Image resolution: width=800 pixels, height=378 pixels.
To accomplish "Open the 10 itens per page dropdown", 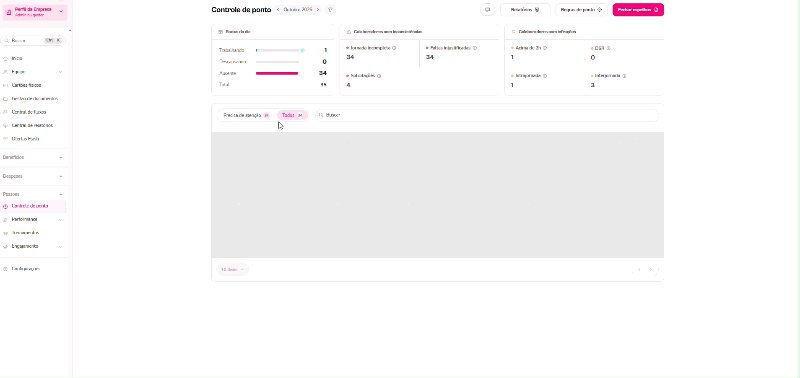I will 233,269.
